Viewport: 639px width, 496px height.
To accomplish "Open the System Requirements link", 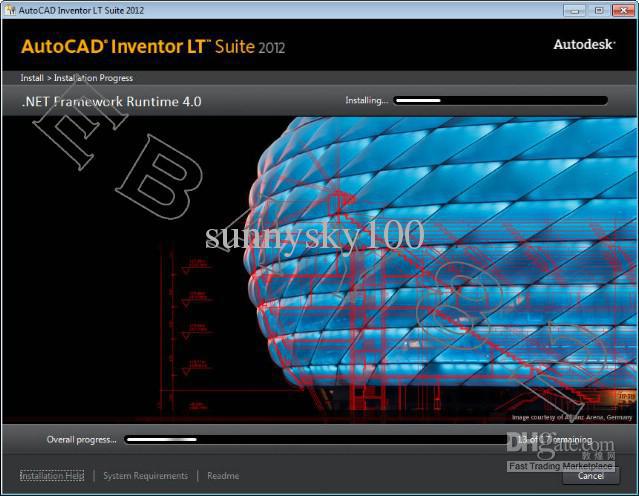I will tap(145, 476).
